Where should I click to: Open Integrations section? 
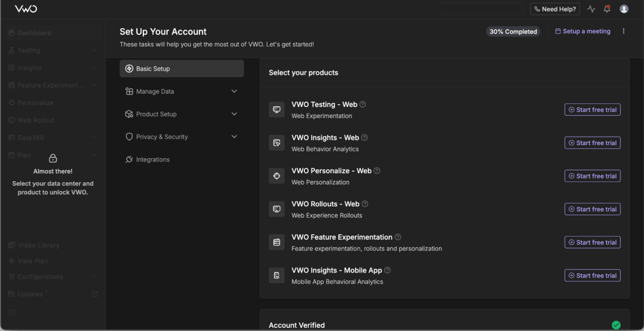coord(182,160)
